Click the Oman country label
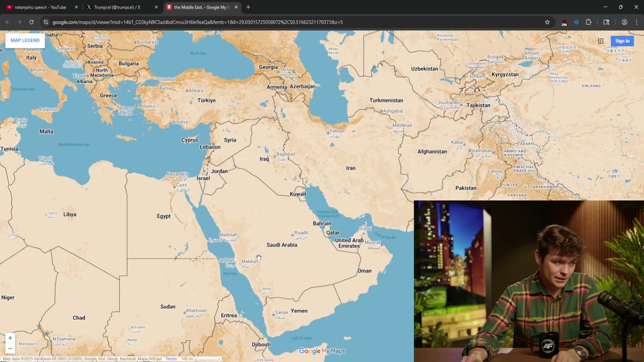The image size is (644, 362). pos(364,270)
